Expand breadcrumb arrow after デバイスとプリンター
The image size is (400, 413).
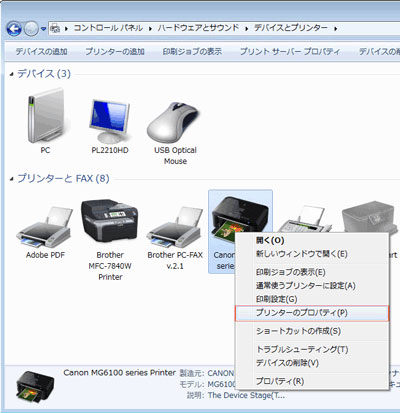click(x=336, y=29)
